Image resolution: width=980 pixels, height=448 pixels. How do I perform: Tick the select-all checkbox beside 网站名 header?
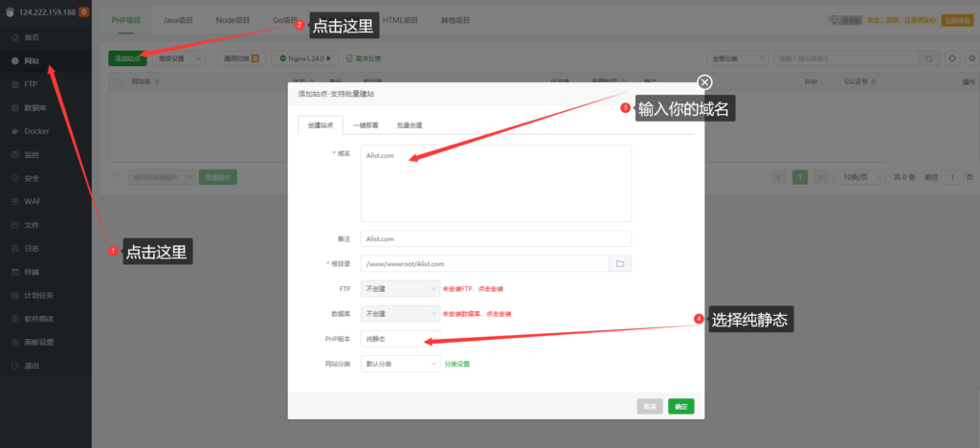[x=119, y=82]
